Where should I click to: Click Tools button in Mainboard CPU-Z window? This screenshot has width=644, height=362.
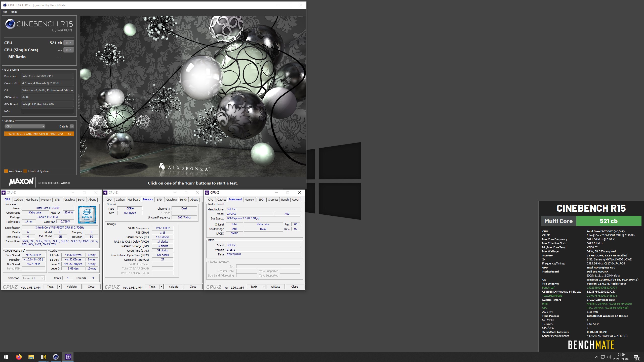(x=254, y=287)
